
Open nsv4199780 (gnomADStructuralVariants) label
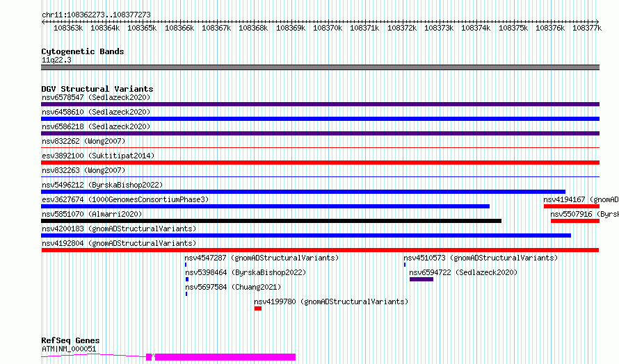(x=331, y=301)
